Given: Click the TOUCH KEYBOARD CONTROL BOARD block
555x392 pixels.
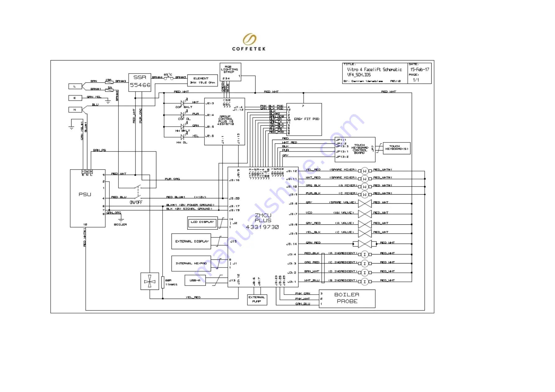Looking at the screenshot, I should (355, 149).
